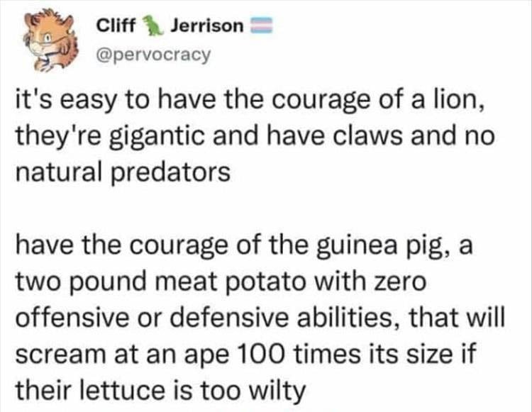Viewport: 532px width, 412px height.
Task: Click the words natural predators
Action: [x=123, y=173]
